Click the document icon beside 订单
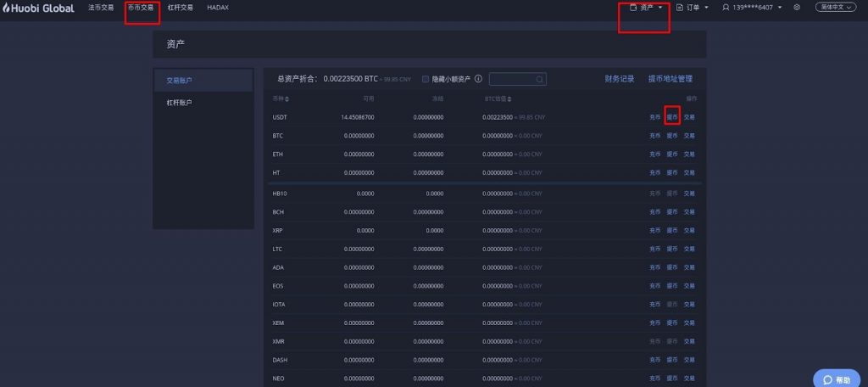Viewport: 868px width, 387px height. [x=680, y=8]
